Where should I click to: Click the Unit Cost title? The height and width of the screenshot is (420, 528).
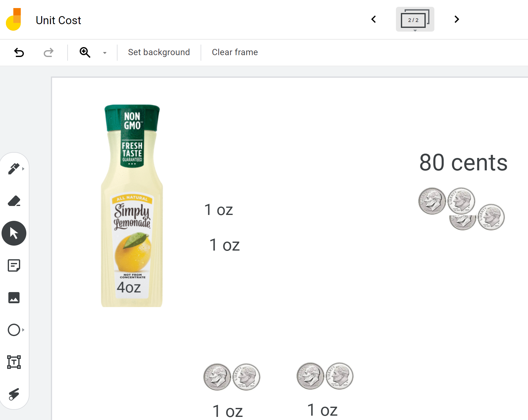pyautogui.click(x=58, y=20)
